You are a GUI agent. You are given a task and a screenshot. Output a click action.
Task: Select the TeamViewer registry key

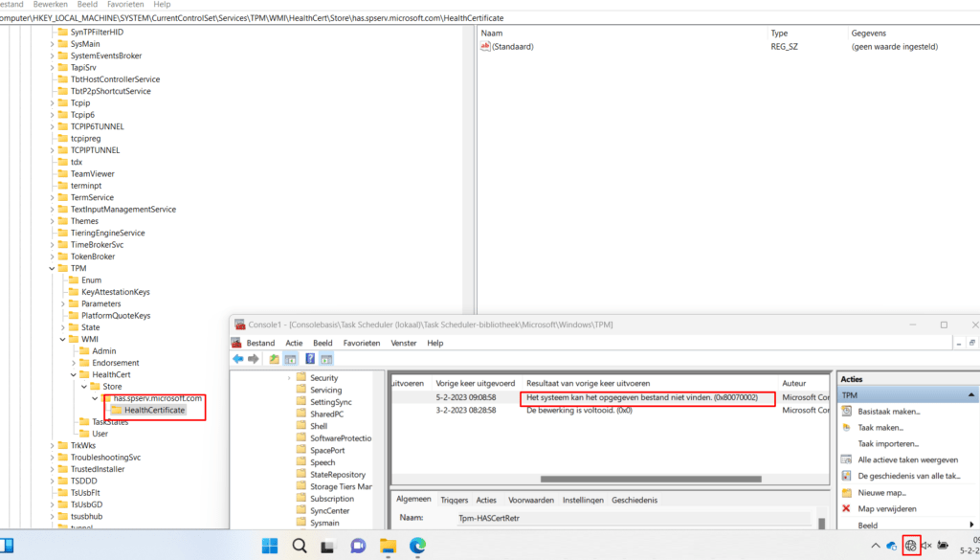(x=93, y=174)
